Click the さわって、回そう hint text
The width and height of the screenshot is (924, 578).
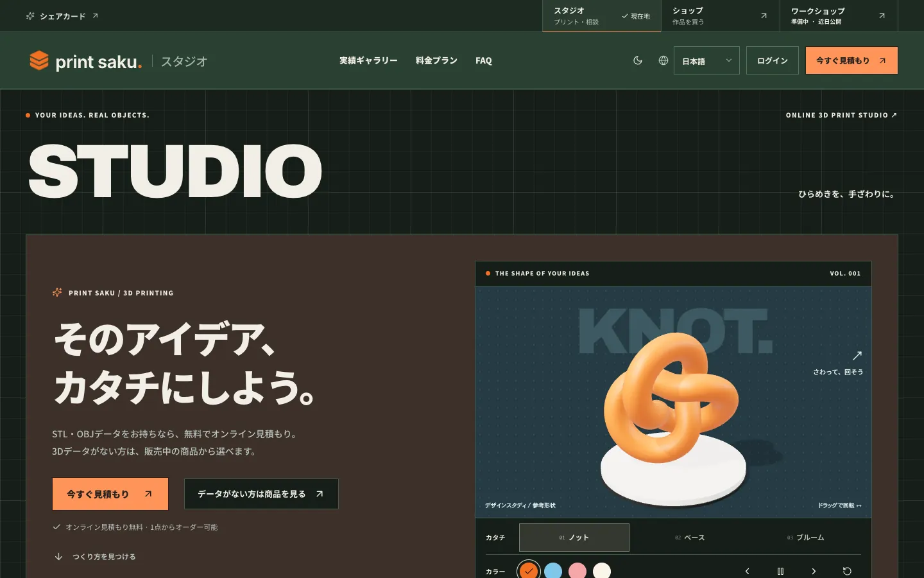pyautogui.click(x=838, y=372)
